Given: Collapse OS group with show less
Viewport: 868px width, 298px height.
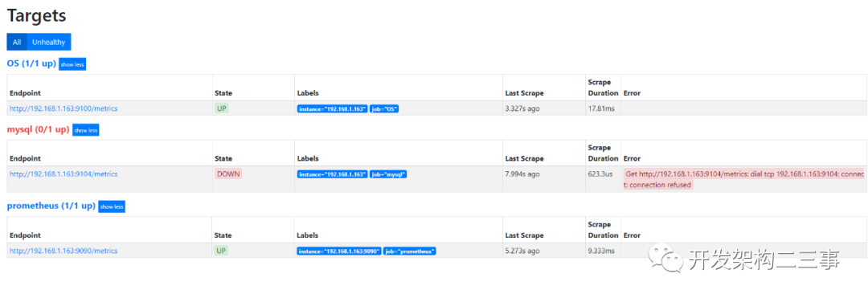Looking at the screenshot, I should (x=72, y=64).
